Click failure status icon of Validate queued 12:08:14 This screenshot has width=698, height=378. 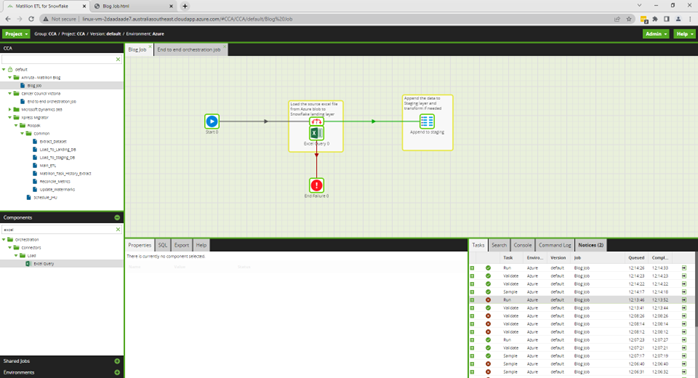pos(488,324)
